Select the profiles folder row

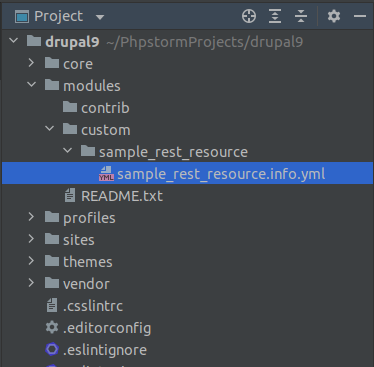[187, 217]
